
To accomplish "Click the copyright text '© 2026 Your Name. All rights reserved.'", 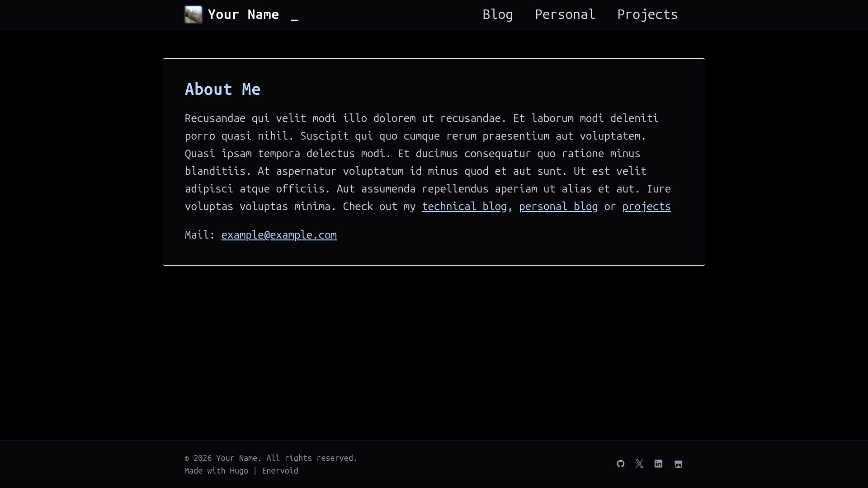I will 271,458.
